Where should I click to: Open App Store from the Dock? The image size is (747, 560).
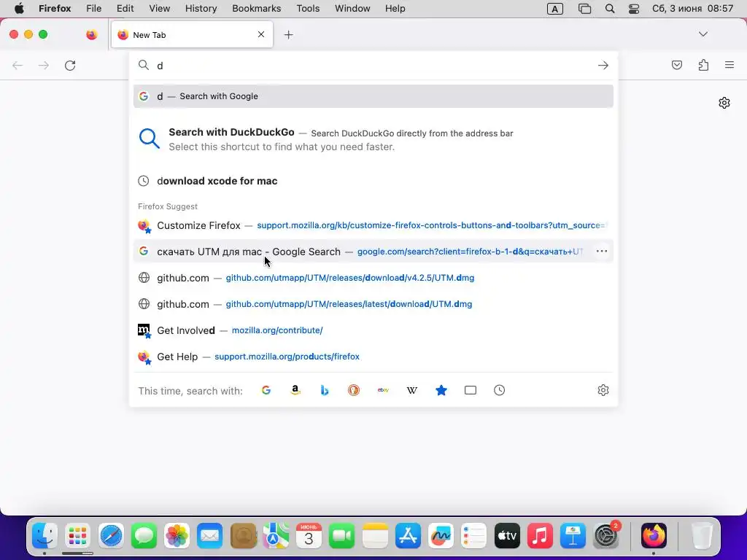pos(408,536)
